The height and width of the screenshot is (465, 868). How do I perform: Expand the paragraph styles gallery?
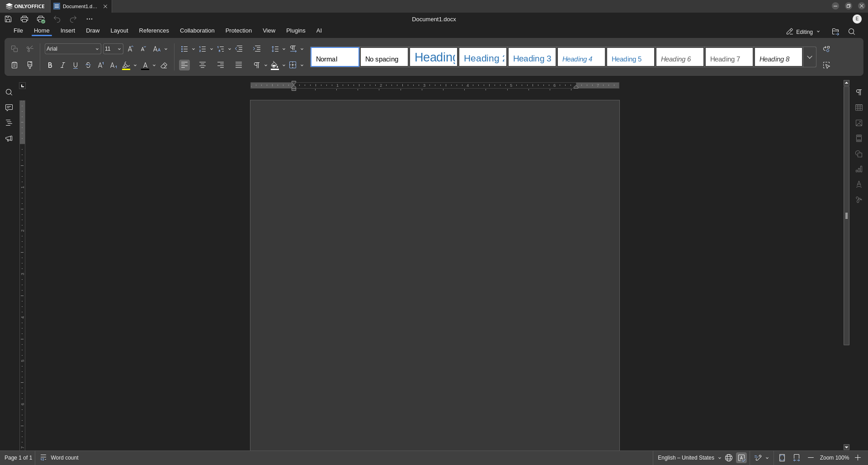point(809,57)
